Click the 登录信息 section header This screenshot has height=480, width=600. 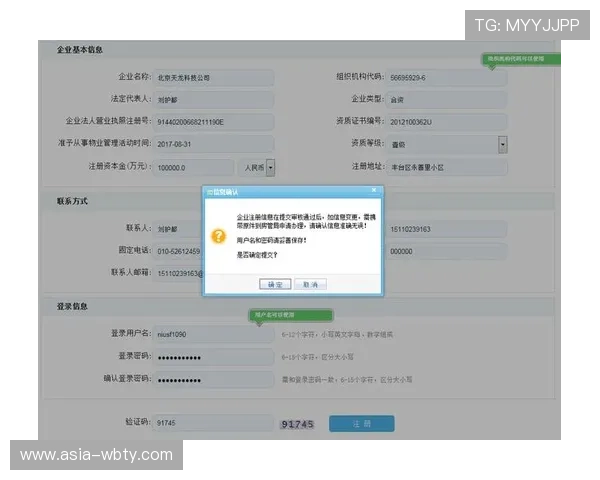[72, 306]
